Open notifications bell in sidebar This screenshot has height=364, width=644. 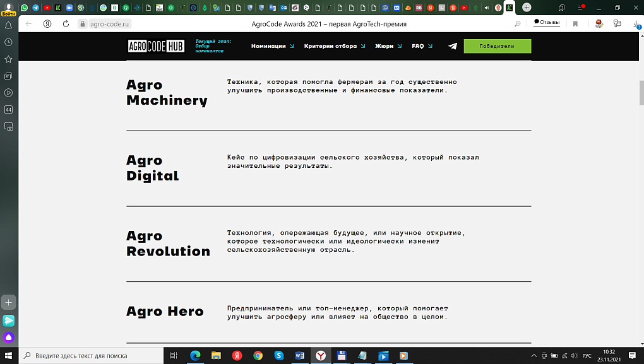[x=8, y=25]
